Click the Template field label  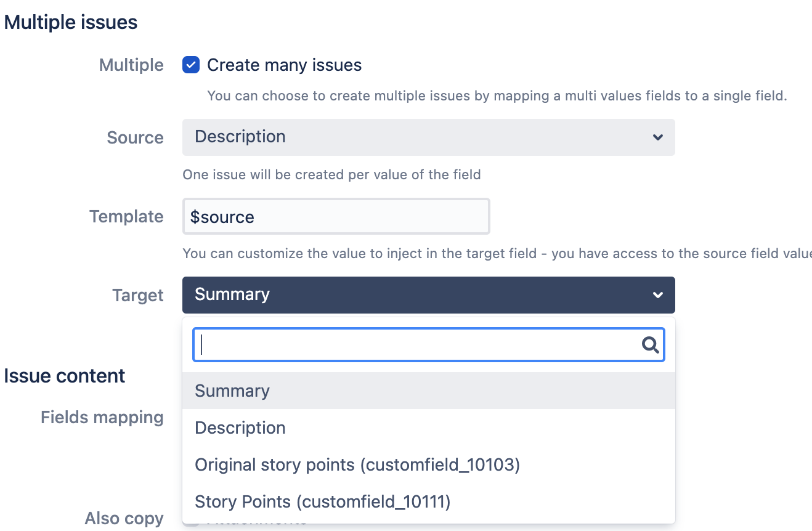pyautogui.click(x=126, y=217)
